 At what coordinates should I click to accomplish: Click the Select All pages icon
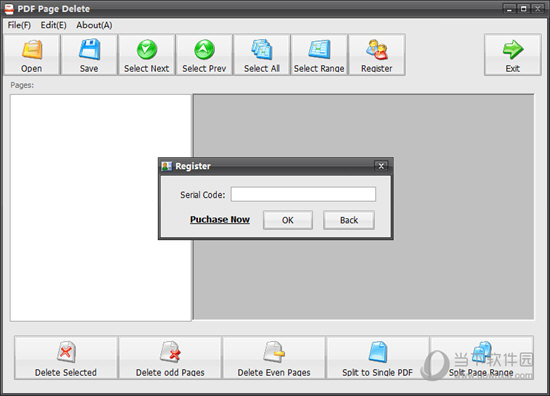point(262,49)
